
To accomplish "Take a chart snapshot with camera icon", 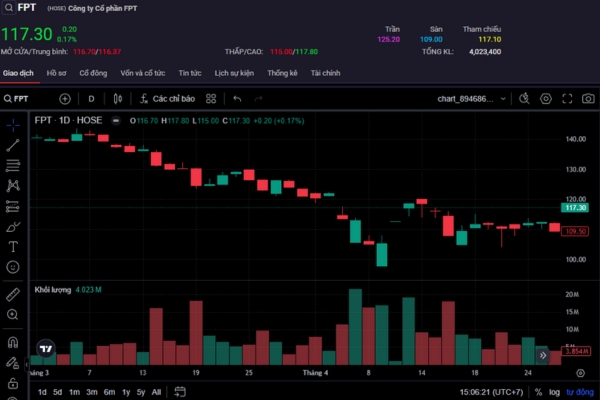I will pos(588,99).
